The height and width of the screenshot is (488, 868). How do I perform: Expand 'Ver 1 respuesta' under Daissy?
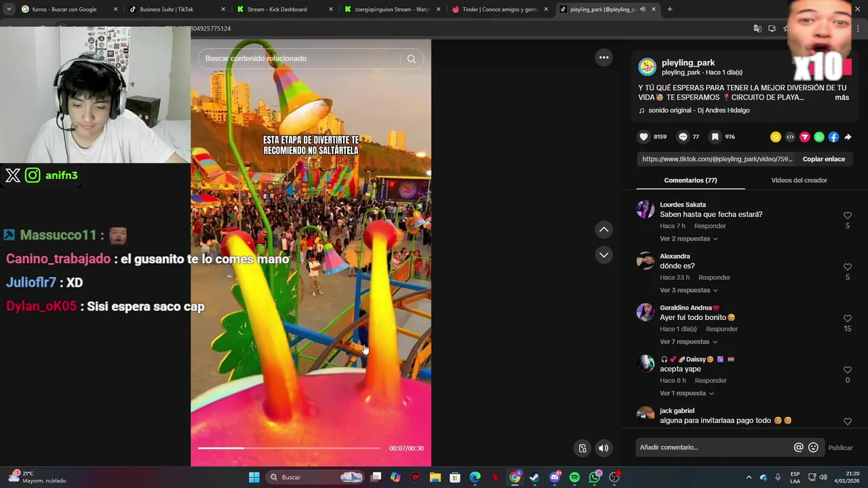pos(686,393)
